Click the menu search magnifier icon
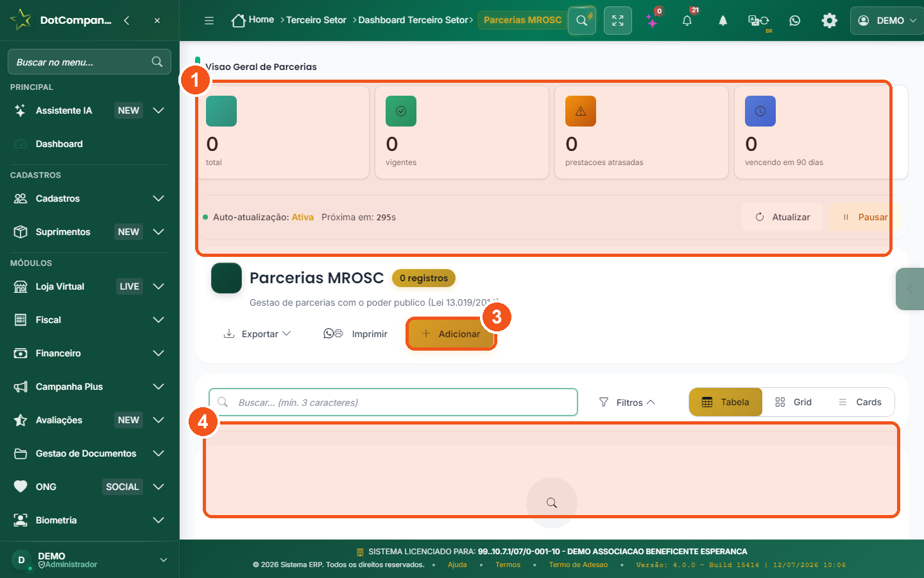This screenshot has width=924, height=578. (x=157, y=62)
